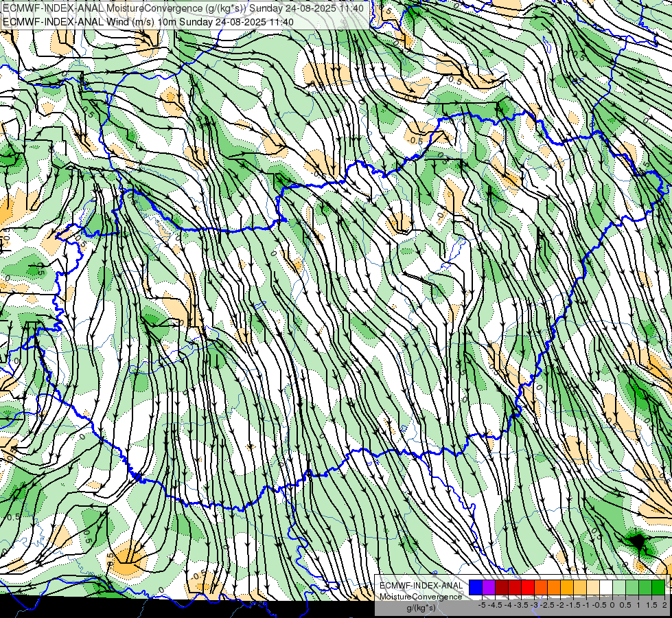Click the -0.5 legend tick label
The width and height of the screenshot is (672, 618).
pos(599,605)
